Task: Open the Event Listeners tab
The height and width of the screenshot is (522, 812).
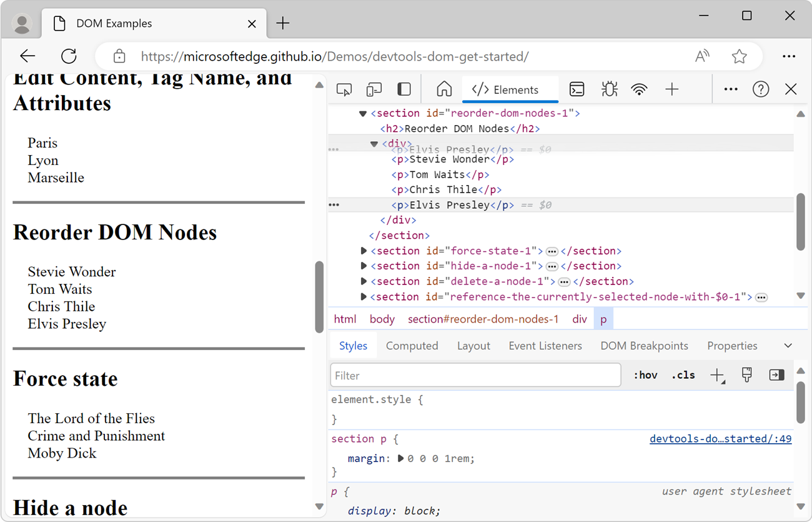Action: (x=545, y=345)
